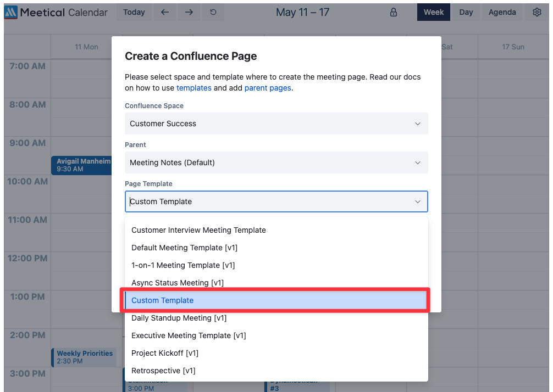Click the Meetical logo icon
This screenshot has height=392, width=553.
click(10, 12)
